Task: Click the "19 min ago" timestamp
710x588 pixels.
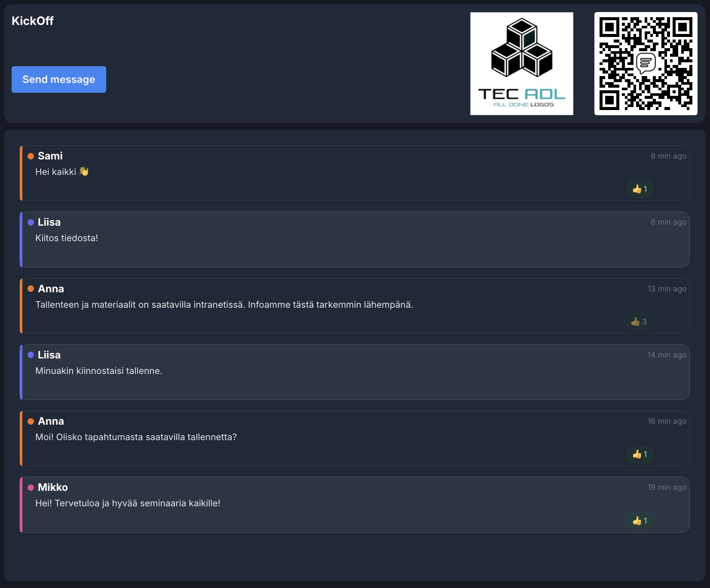Action: tap(667, 487)
